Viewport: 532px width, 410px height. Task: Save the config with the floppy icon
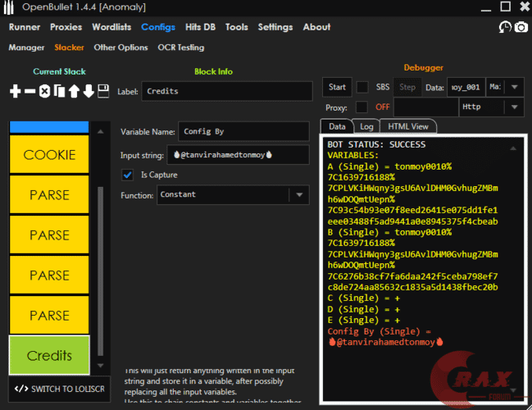103,91
